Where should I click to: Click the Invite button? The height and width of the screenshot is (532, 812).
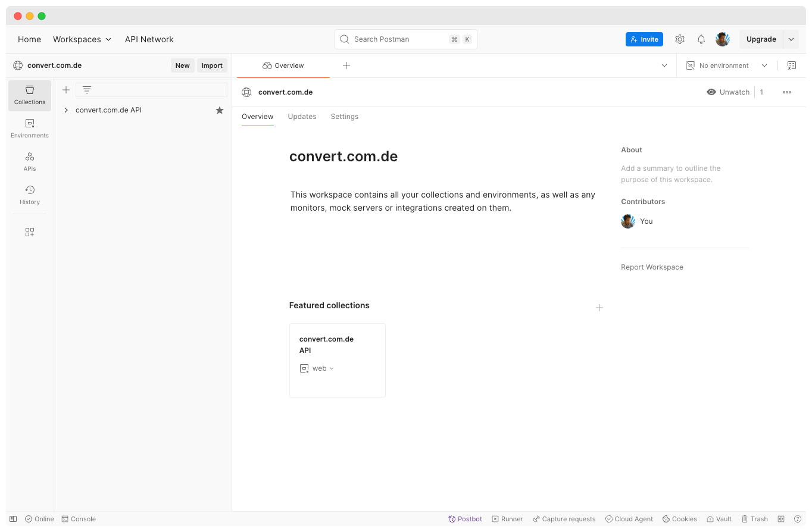(x=644, y=39)
